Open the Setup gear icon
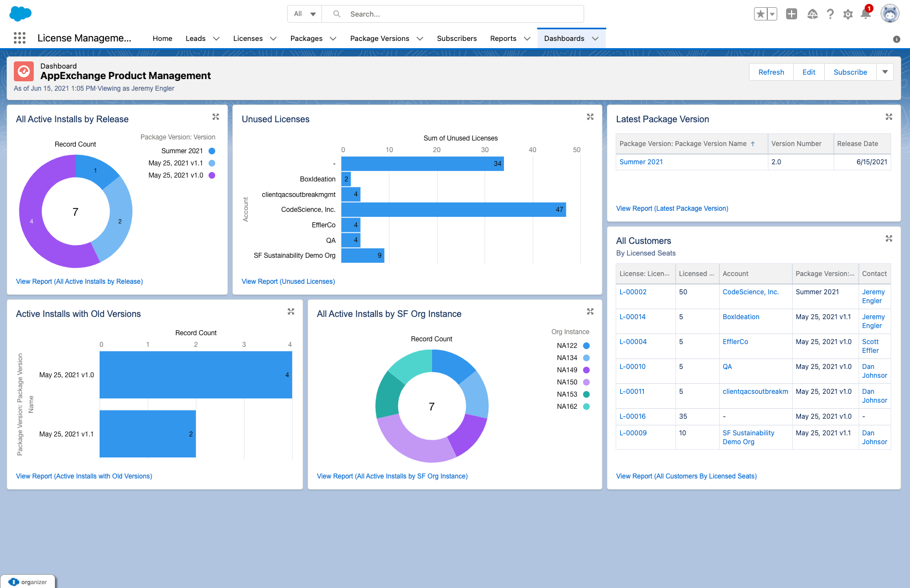910x588 pixels. coord(848,15)
